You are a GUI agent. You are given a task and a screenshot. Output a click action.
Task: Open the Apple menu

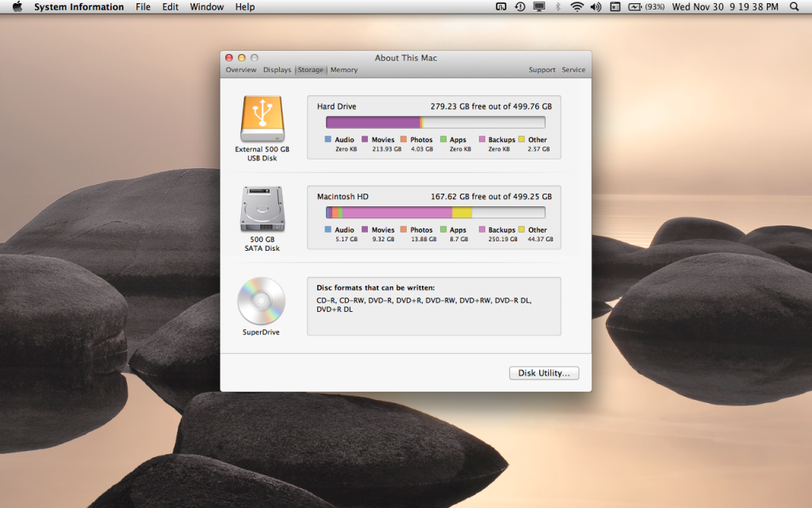(x=17, y=6)
